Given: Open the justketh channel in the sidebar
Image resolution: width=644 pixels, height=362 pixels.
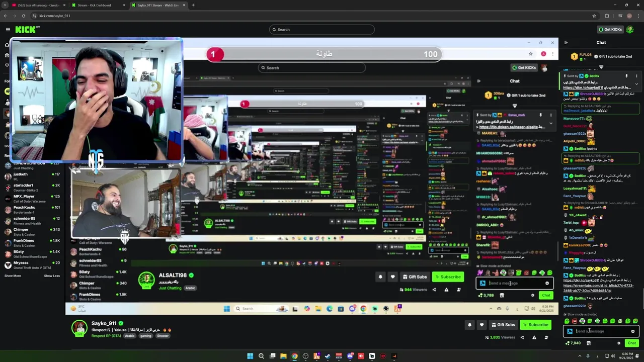Looking at the screenshot, I should pos(32,176).
